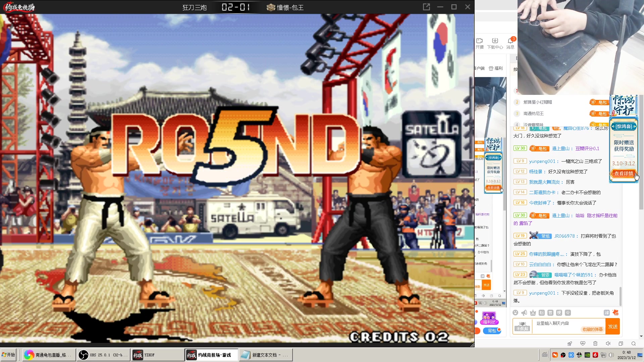This screenshot has width=644, height=362.
Task: Click the red 6 icon in system tray
Action: click(595, 355)
